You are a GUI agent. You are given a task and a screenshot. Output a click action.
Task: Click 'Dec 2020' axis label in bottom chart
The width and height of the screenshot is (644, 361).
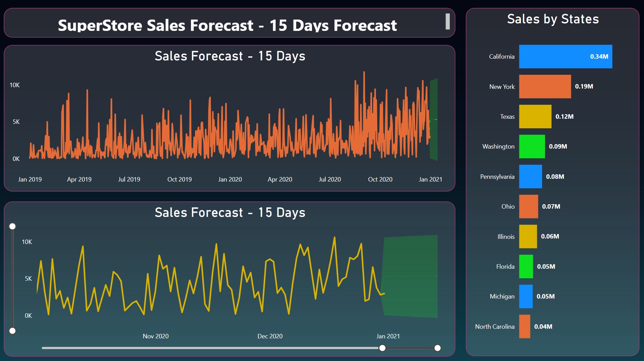point(270,336)
